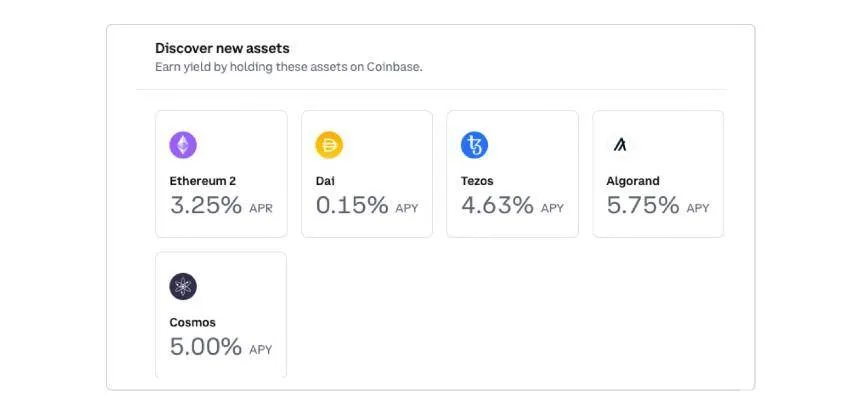Image resolution: width=867 pixels, height=418 pixels.
Task: Click the purple Ethereum 2 logo icon
Action: [x=183, y=145]
